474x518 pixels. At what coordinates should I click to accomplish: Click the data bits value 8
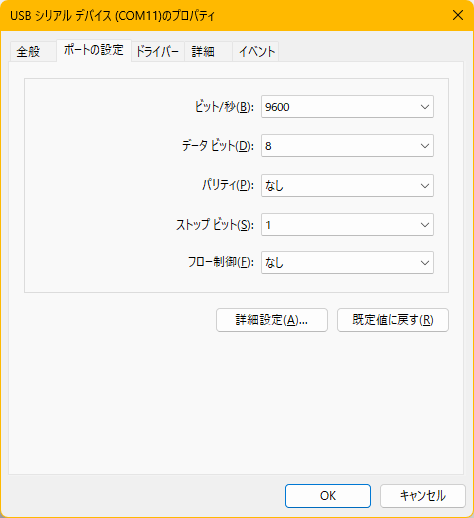tap(268, 146)
